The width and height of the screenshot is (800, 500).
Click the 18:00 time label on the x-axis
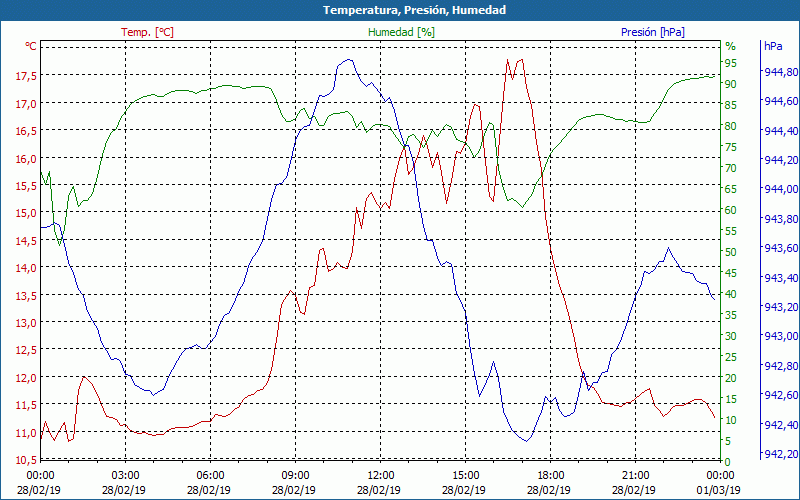coord(551,476)
